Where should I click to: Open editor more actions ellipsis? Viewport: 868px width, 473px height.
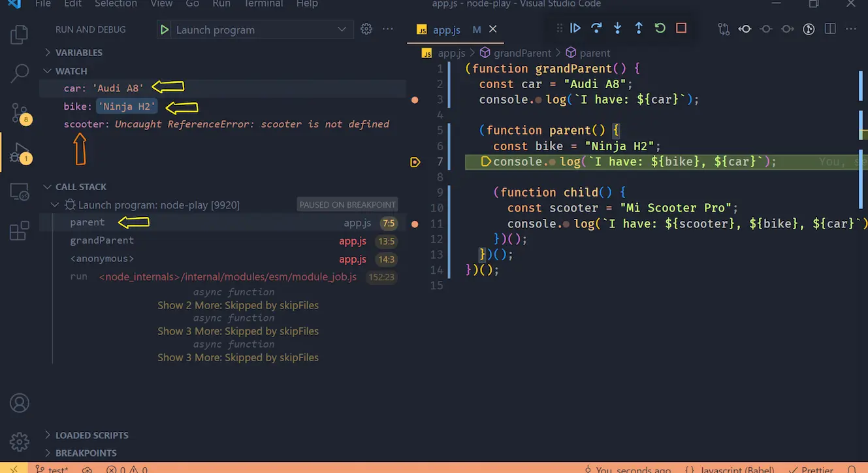(852, 29)
